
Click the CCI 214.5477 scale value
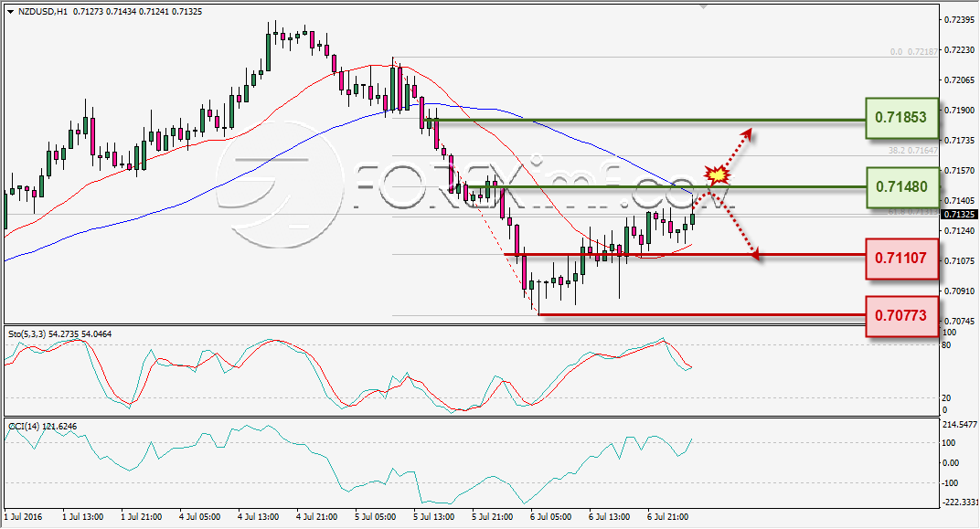click(959, 424)
